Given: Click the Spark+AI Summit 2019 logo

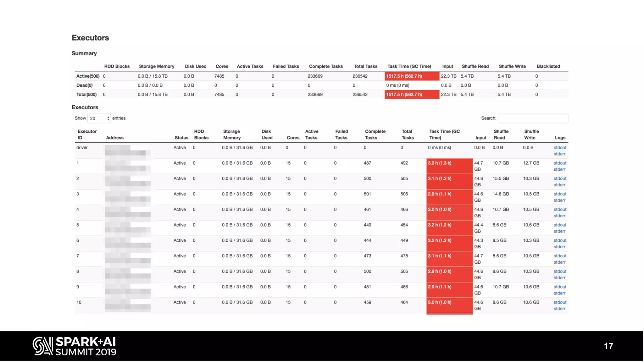Looking at the screenshot, I should 75,346.
